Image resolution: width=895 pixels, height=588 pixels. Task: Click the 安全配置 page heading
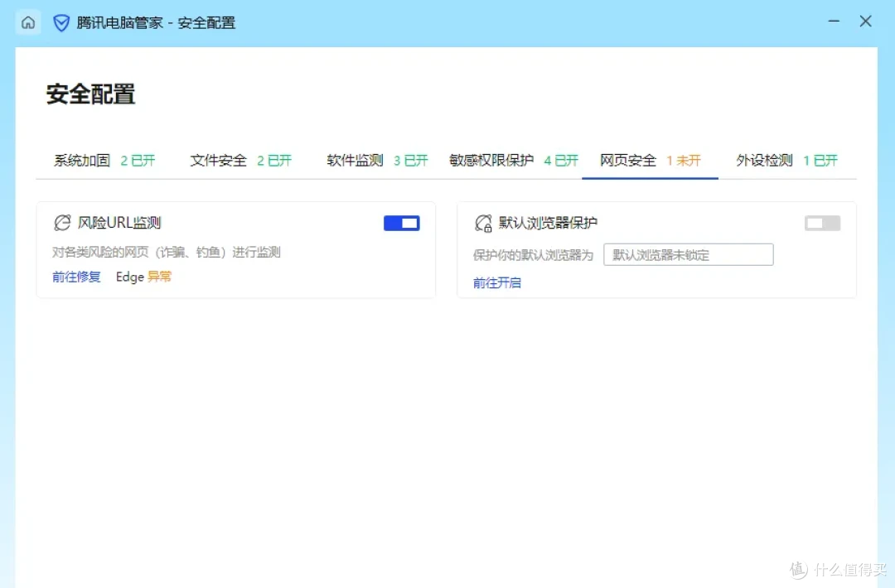91,94
